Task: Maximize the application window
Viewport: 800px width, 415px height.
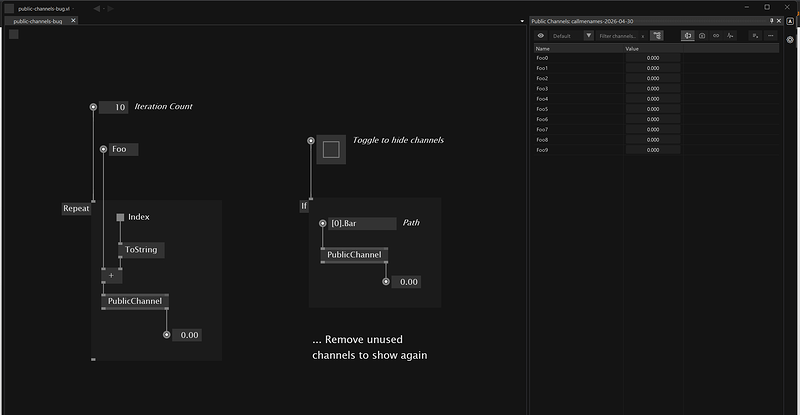Action: 767,7
